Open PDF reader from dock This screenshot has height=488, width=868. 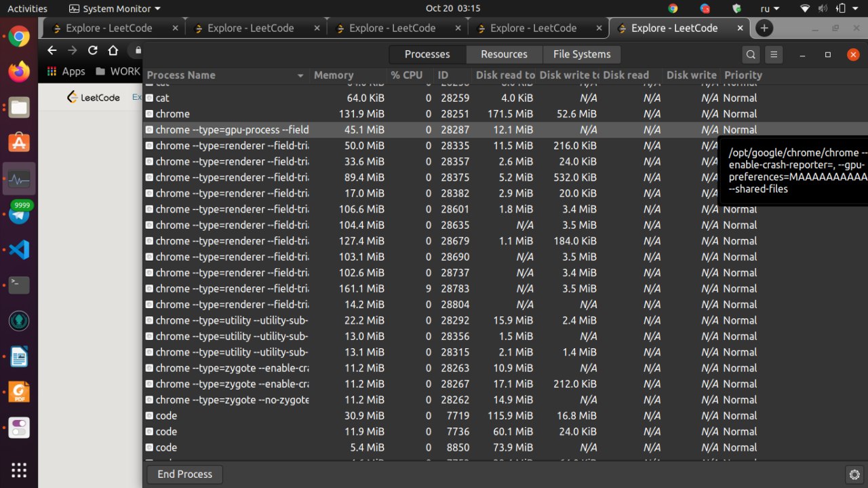coord(19,392)
